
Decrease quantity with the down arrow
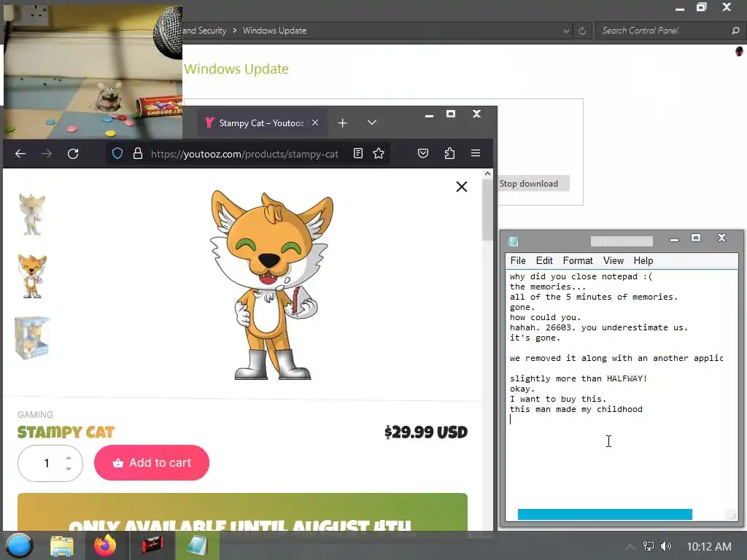[x=69, y=469]
